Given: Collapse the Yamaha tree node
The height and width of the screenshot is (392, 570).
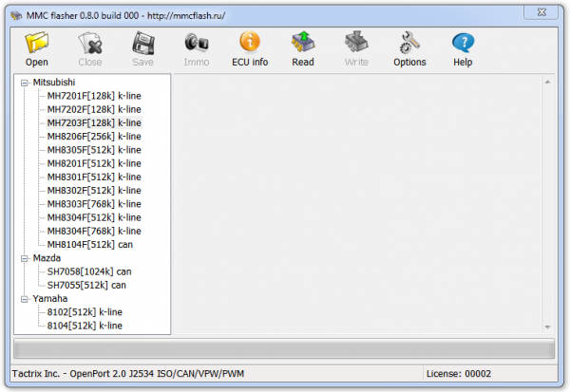Looking at the screenshot, I should click(25, 299).
